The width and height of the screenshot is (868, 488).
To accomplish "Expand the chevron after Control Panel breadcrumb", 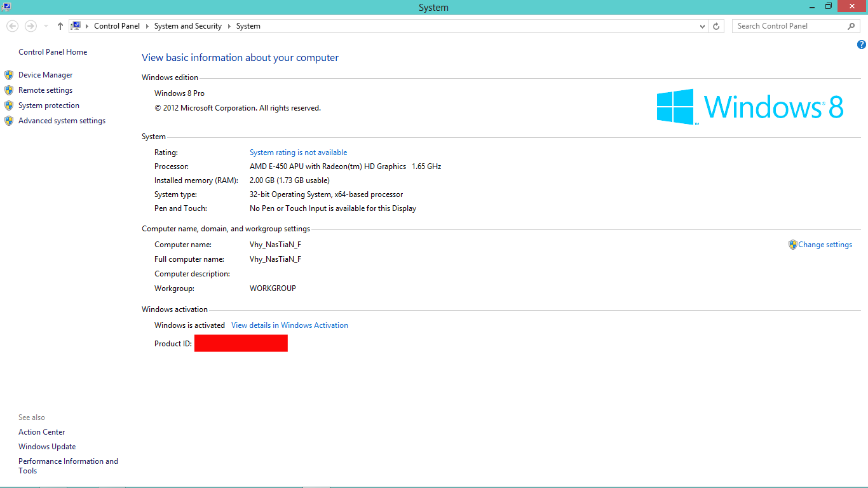I will [x=147, y=26].
